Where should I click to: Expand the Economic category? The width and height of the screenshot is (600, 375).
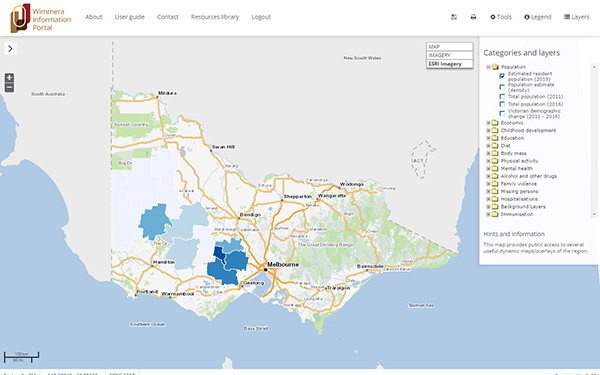pyautogui.click(x=488, y=123)
